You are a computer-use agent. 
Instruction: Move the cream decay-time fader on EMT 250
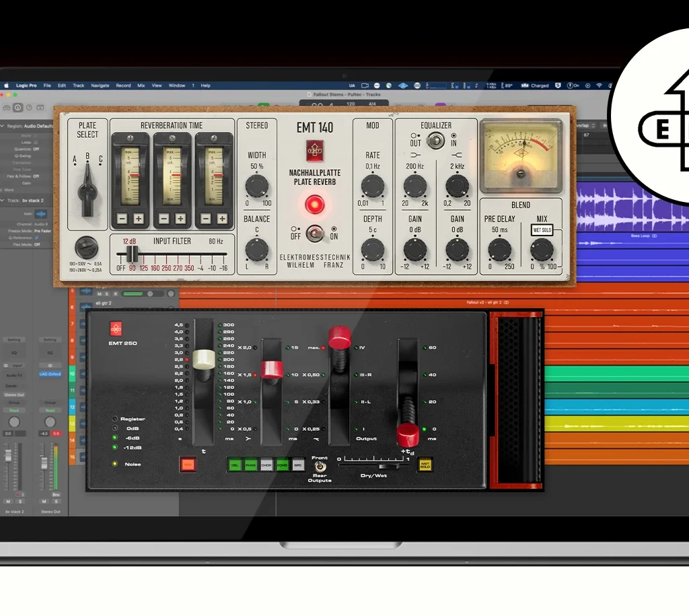point(203,360)
